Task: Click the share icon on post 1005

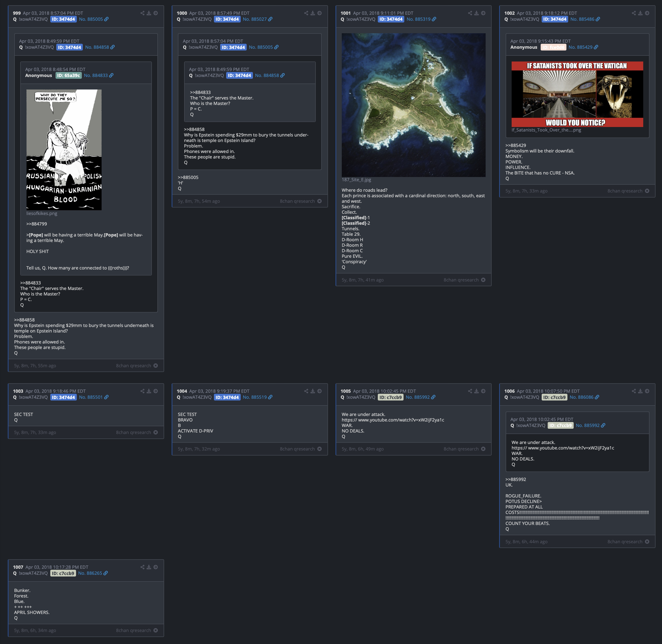Action: click(470, 391)
